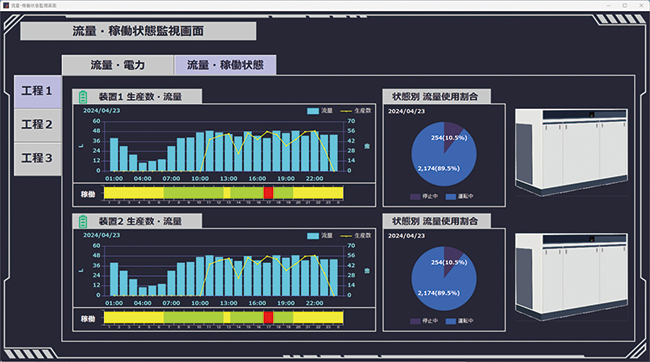Maximize the monitoring window

point(625,5)
